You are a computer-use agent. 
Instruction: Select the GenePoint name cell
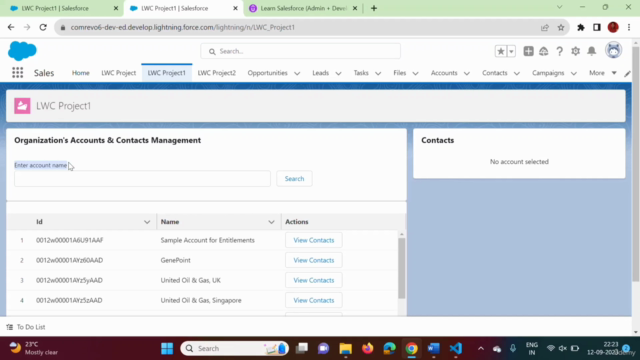point(176,260)
